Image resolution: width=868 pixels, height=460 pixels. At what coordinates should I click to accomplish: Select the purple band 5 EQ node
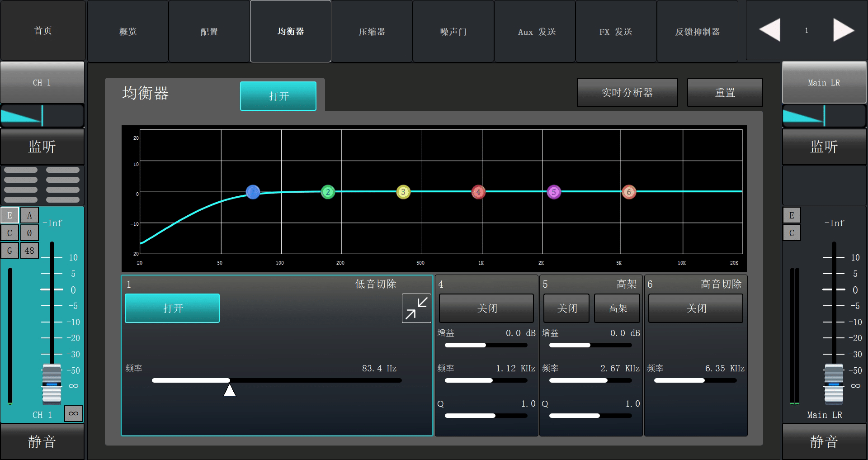554,192
